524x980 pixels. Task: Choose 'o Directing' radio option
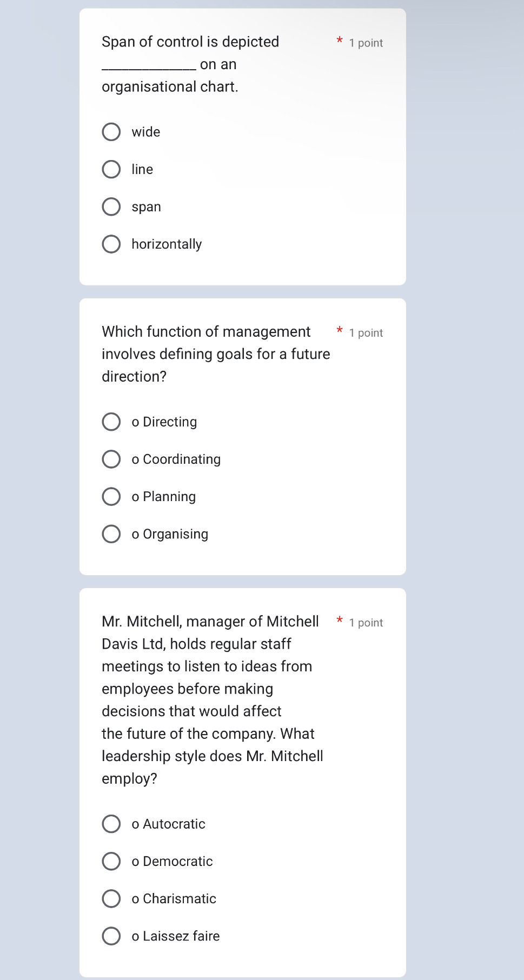(111, 422)
